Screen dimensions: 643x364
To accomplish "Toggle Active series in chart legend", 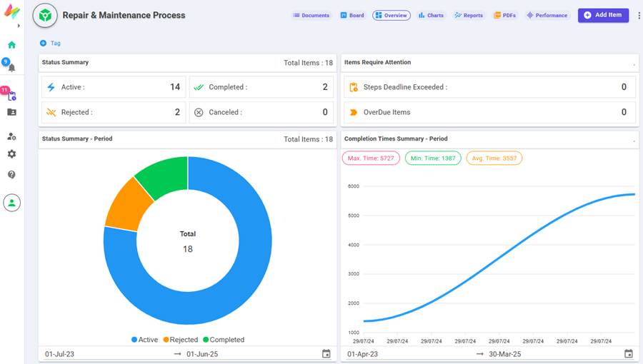I will (144, 340).
